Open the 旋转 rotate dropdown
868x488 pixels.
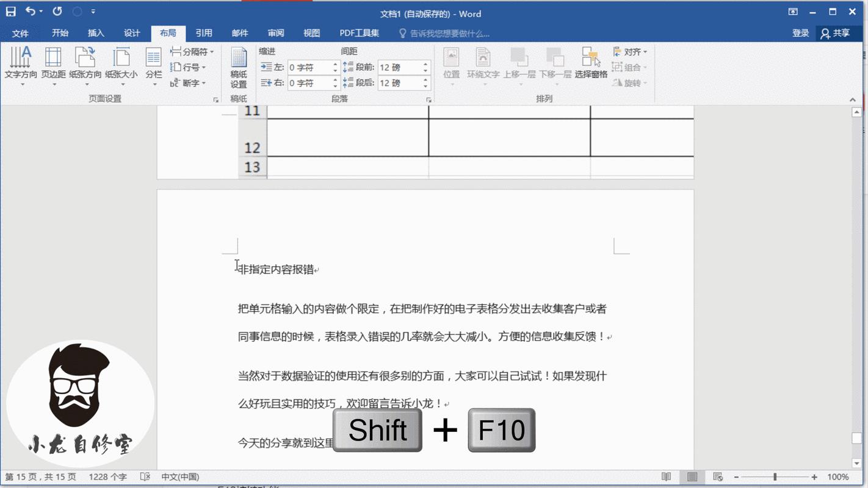point(630,83)
